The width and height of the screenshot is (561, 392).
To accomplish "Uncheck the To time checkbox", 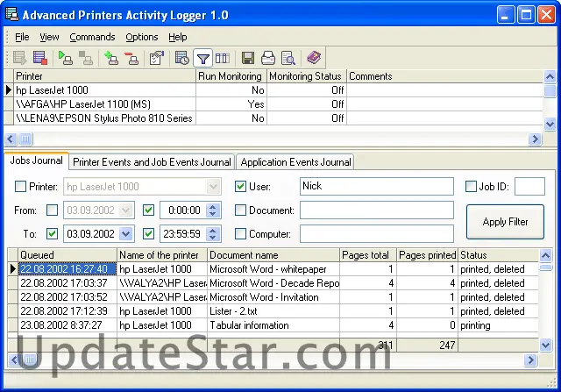I will (x=148, y=234).
